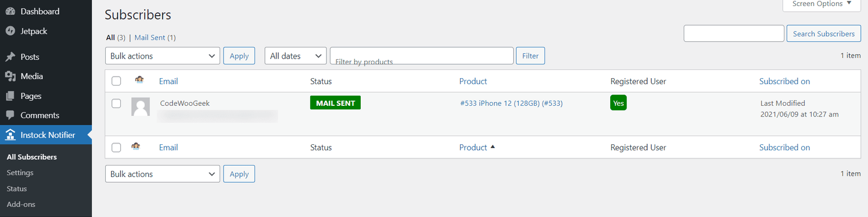
Task: Tick the select-all checkbox in table header
Action: click(x=116, y=81)
